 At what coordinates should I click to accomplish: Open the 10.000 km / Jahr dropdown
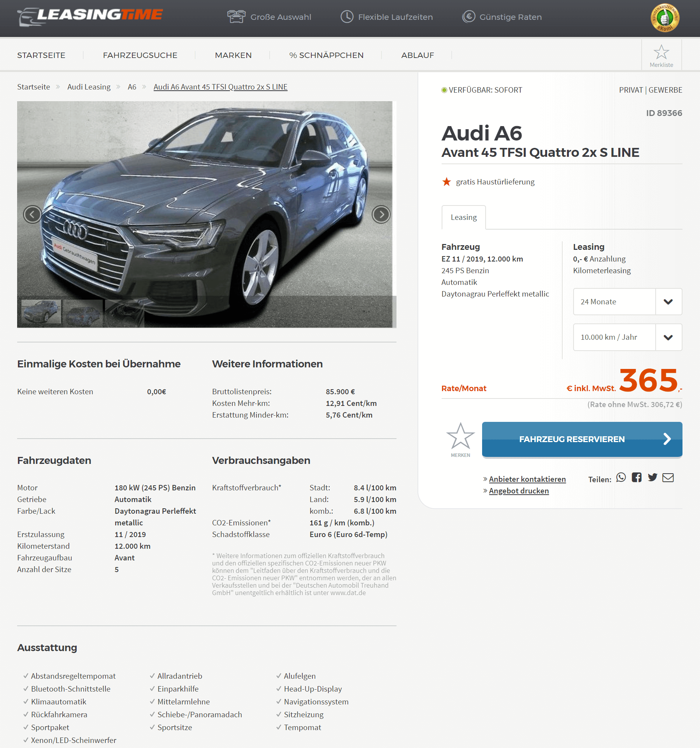627,337
